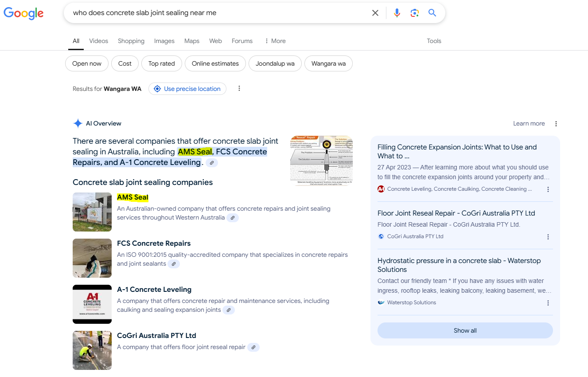Switch to the Forums tab
Screen dimensions: 588x377
(x=242, y=41)
